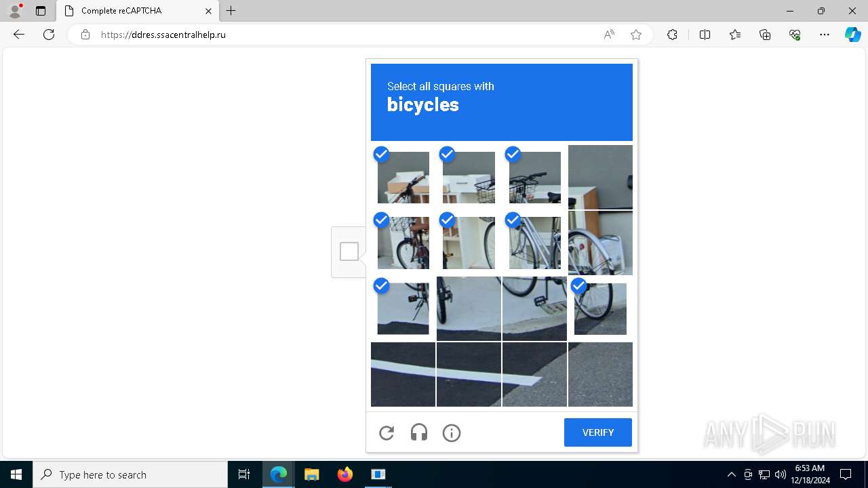Viewport: 868px width, 488px height.
Task: Switch to the audio challenge headphones icon
Action: pos(419,432)
